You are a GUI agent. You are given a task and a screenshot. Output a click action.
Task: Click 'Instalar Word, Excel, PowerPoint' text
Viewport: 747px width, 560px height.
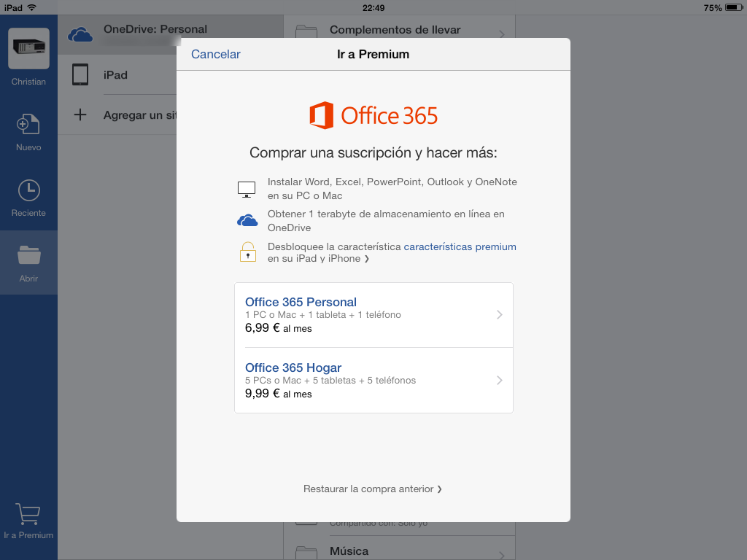tap(392, 189)
